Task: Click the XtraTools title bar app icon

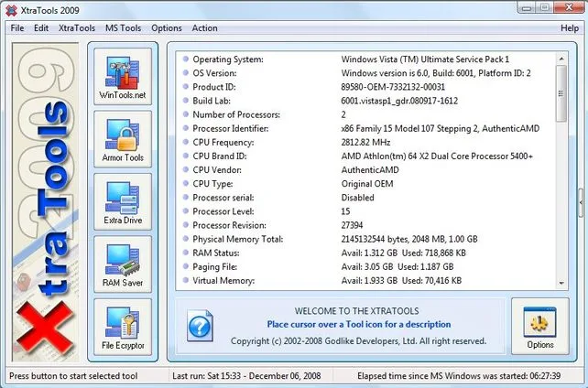Action: [11, 10]
